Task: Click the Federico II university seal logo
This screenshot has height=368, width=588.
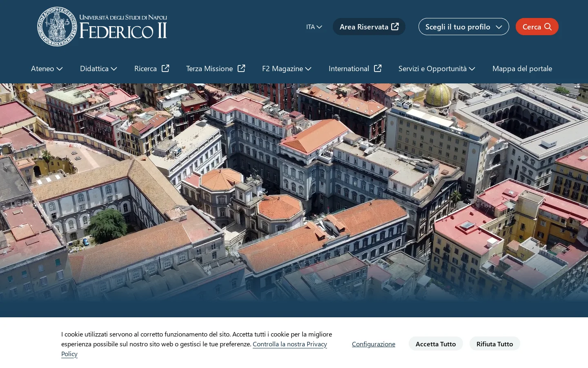Action: point(57,27)
